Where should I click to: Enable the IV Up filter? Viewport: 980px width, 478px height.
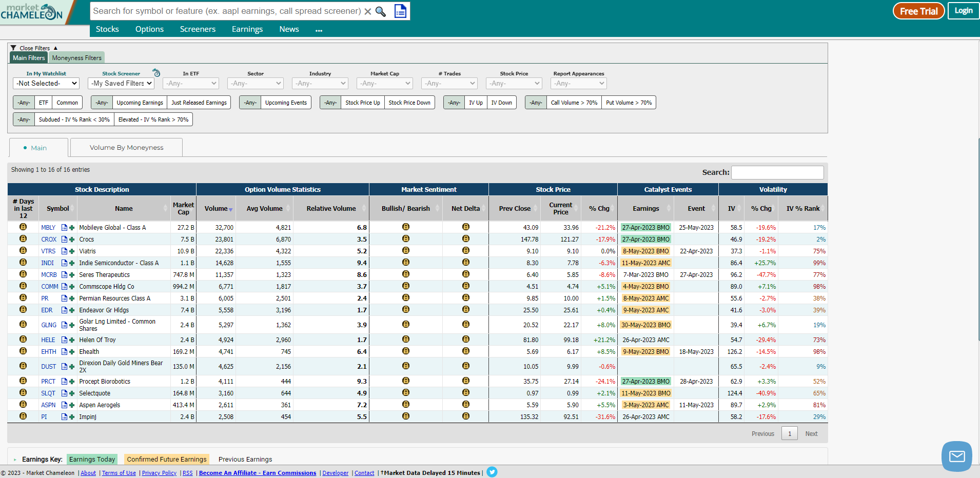(476, 103)
